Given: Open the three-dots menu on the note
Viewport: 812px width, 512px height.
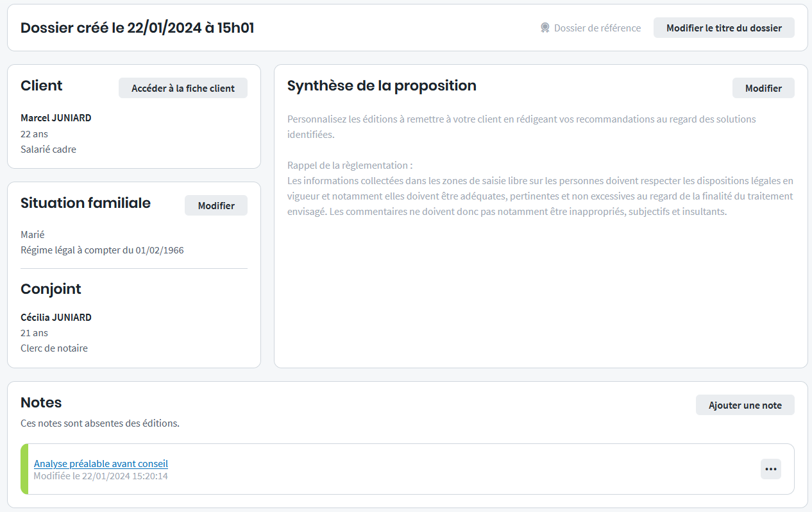Looking at the screenshot, I should (770, 469).
